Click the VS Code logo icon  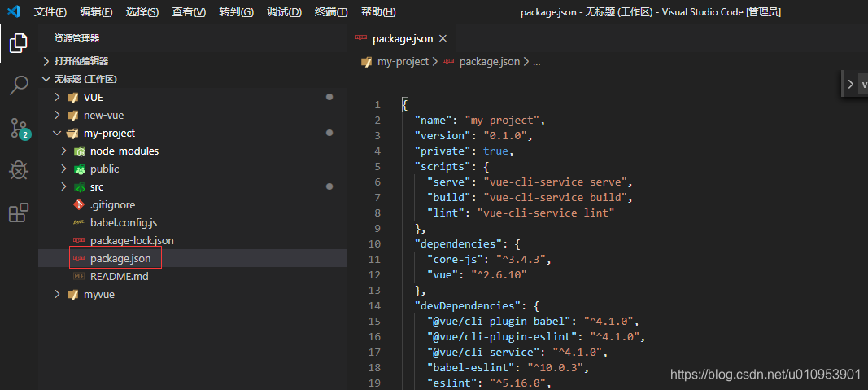tap(14, 11)
